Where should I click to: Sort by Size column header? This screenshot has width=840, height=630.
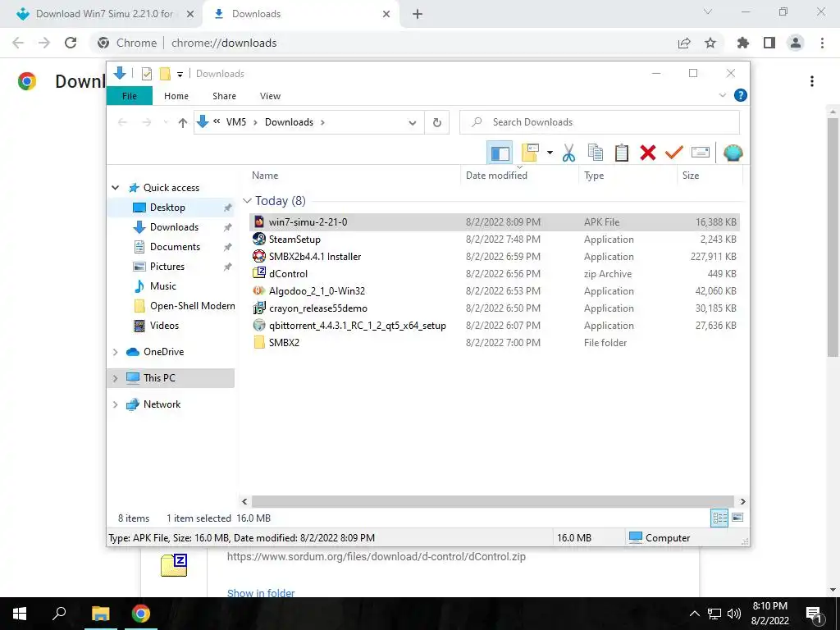click(x=710, y=176)
